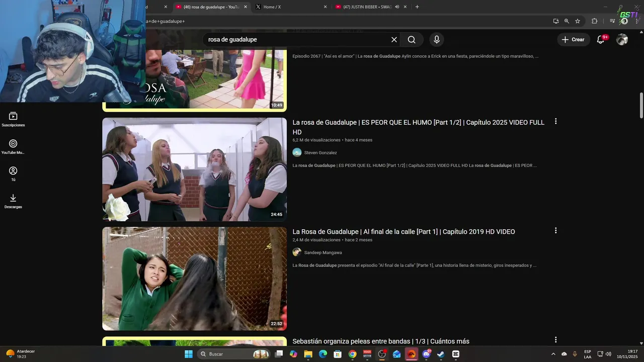
Task: Start voice search with microphone icon
Action: pyautogui.click(x=436, y=40)
